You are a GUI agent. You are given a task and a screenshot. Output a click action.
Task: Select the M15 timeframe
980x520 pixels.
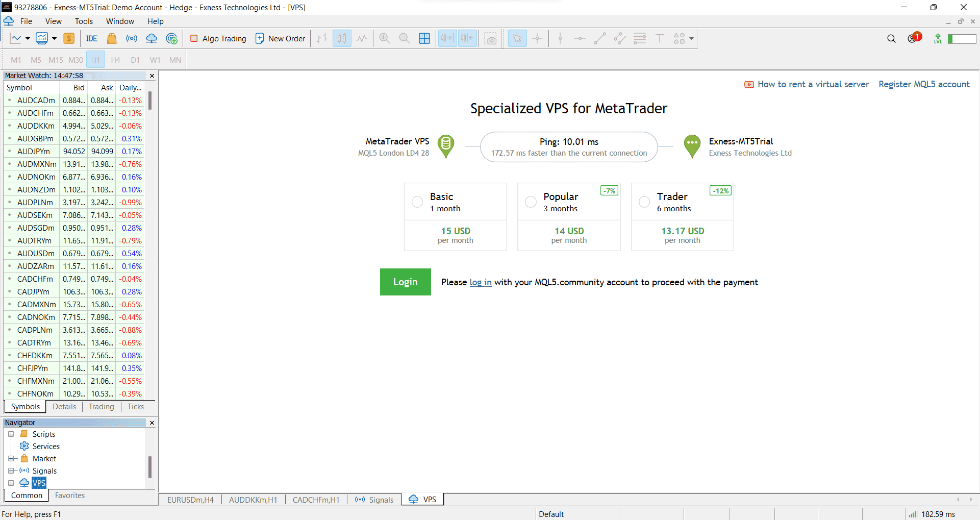[56, 60]
